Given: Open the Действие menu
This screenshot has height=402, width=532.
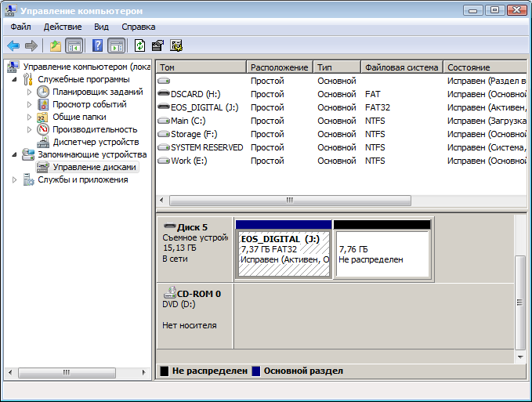Looking at the screenshot, I should pos(63,27).
